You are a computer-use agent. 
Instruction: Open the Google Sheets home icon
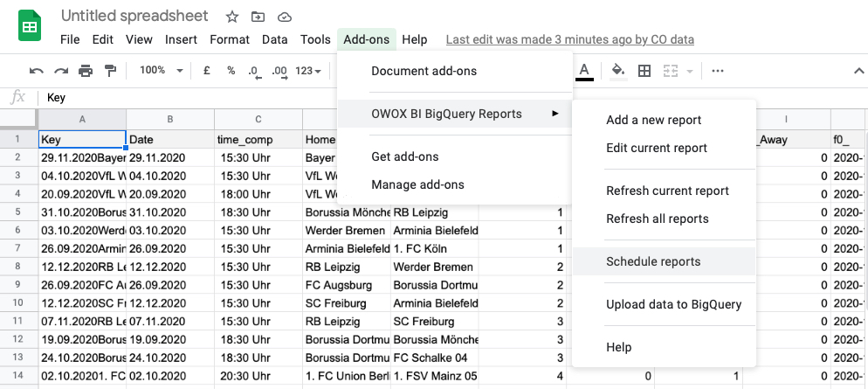click(30, 26)
